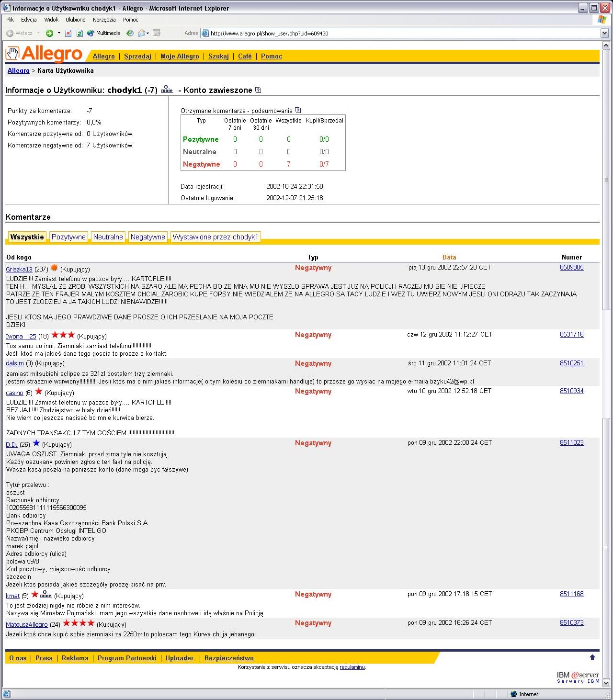Click the Moje Allegro navigation link

click(180, 56)
